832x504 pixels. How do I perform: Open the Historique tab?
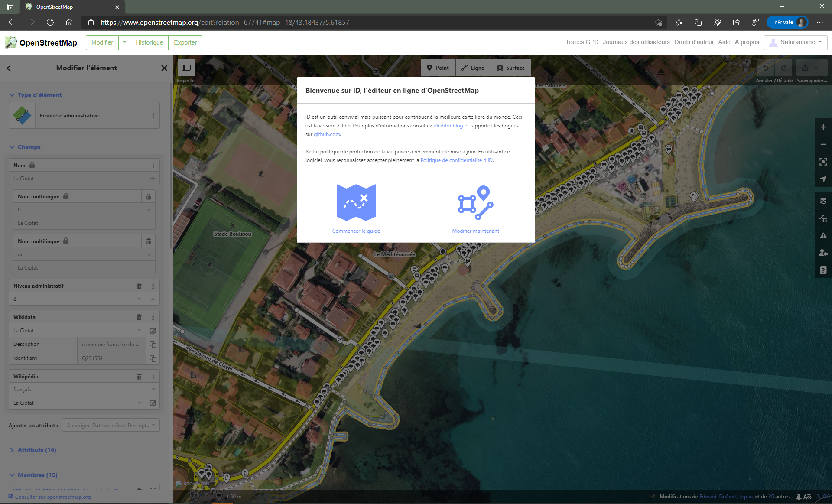(x=149, y=42)
